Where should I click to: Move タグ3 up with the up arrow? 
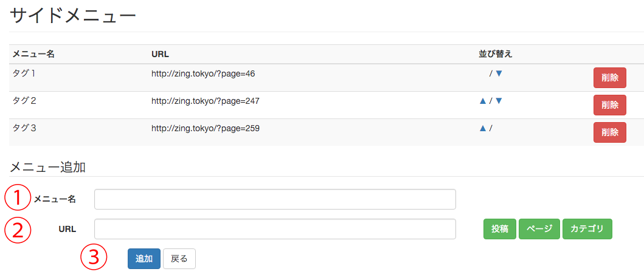483,128
